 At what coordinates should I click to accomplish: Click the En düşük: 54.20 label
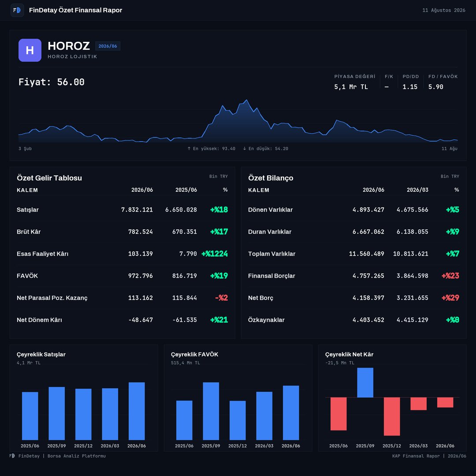point(266,149)
